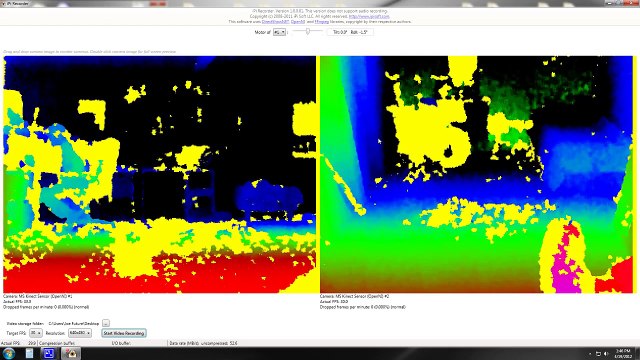Open the Target FPS dropdown
This screenshot has width=640, height=360.
[36, 333]
